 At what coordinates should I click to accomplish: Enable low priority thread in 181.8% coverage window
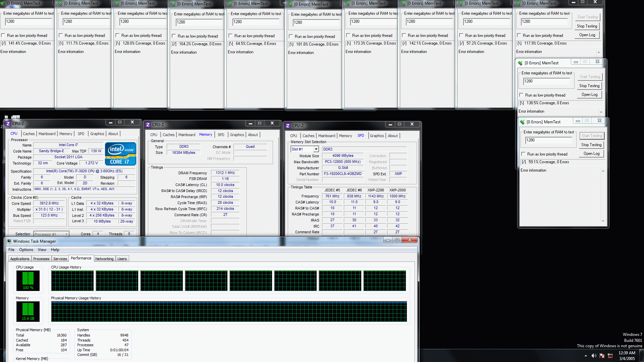pyautogui.click(x=291, y=37)
